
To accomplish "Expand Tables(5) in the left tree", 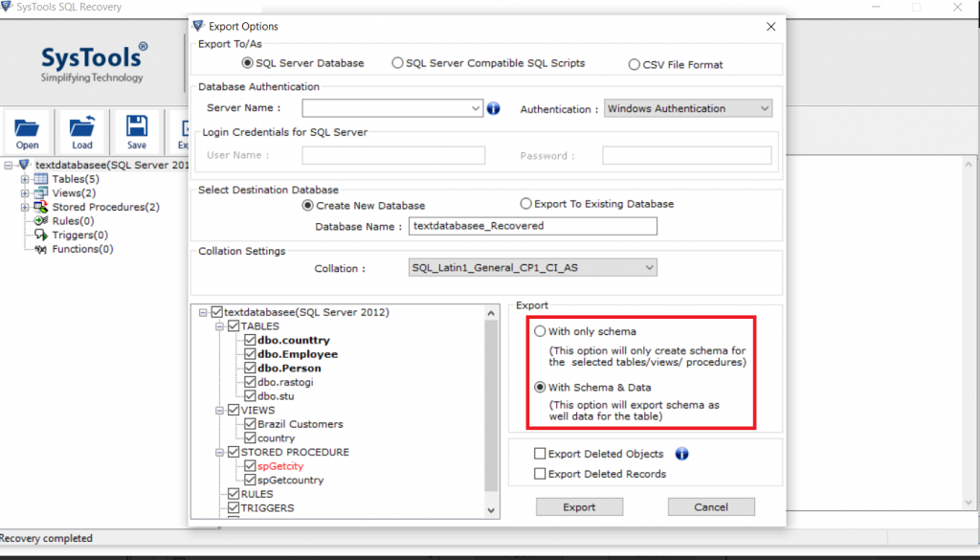I will [x=25, y=179].
